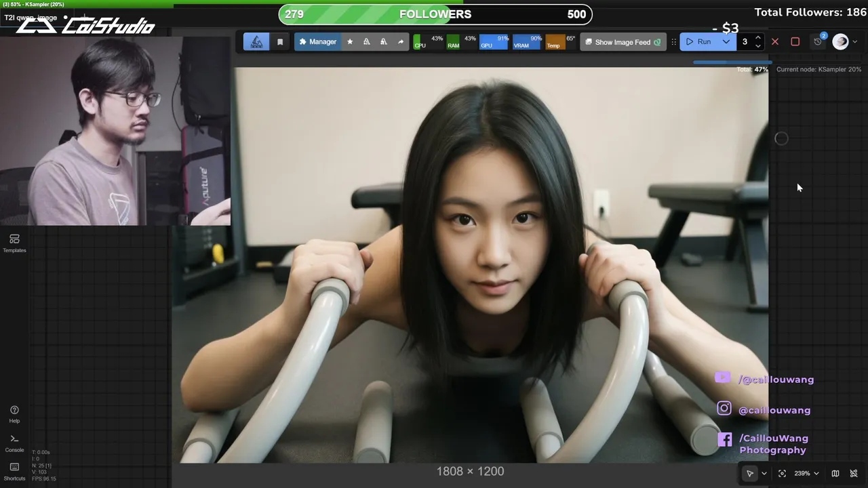Image resolution: width=868 pixels, height=488 pixels.
Task: Click the GPU usage monitor
Action: 494,42
